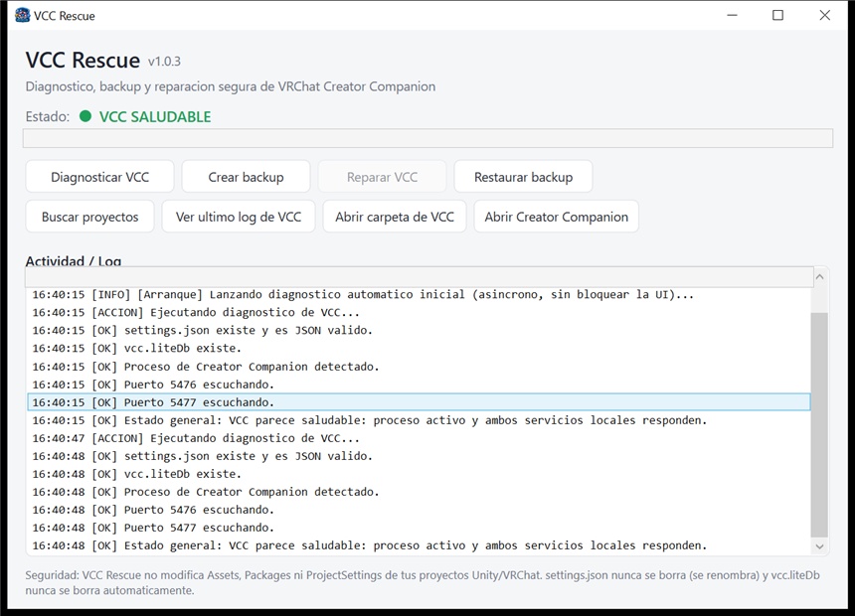Open Restaurar backup

pyautogui.click(x=524, y=177)
